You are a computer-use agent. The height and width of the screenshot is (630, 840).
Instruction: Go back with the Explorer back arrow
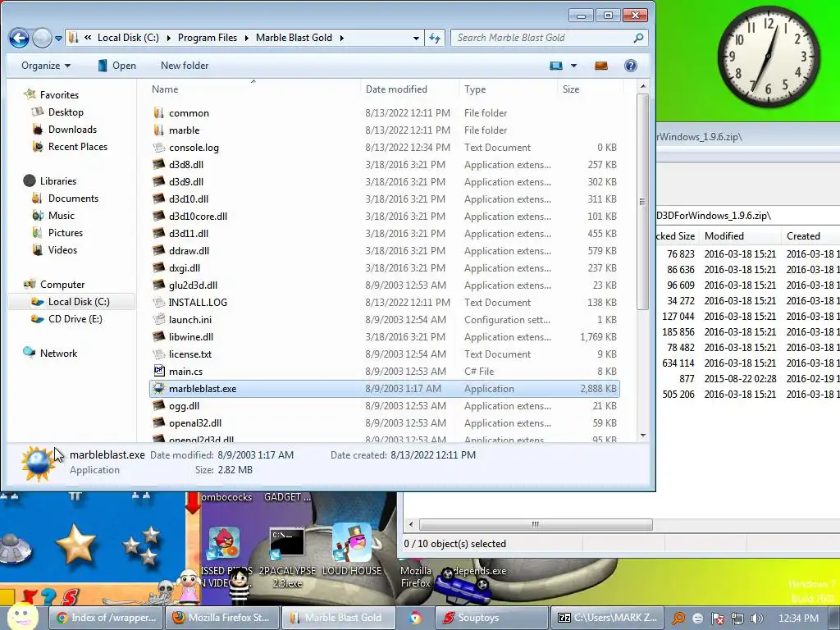tap(19, 38)
